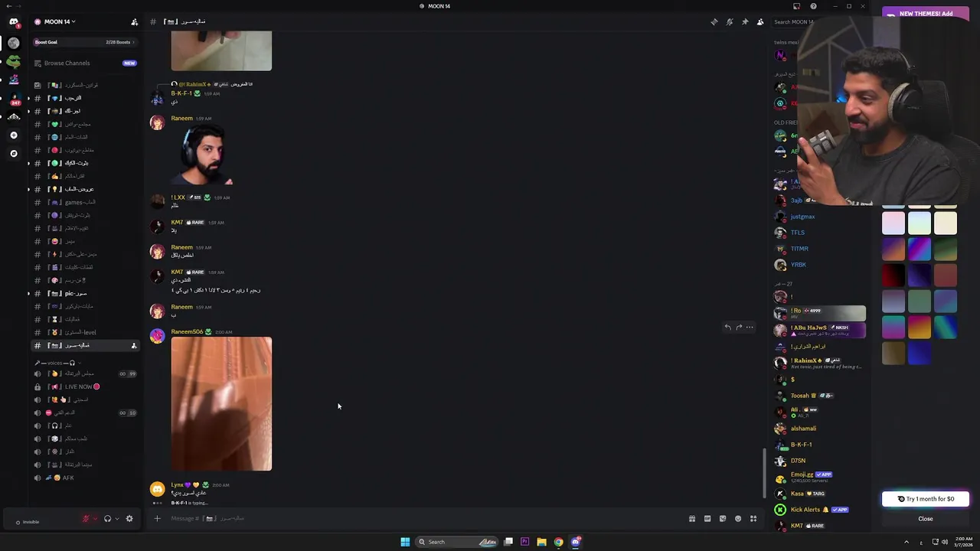Click the Windows Start button
Viewport: 980px width, 551px height.
click(405, 542)
